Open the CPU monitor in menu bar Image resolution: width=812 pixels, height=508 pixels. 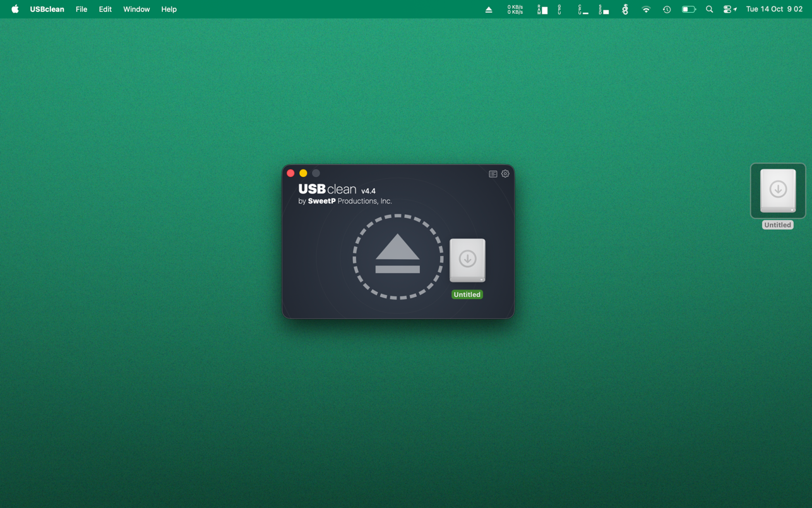(583, 9)
